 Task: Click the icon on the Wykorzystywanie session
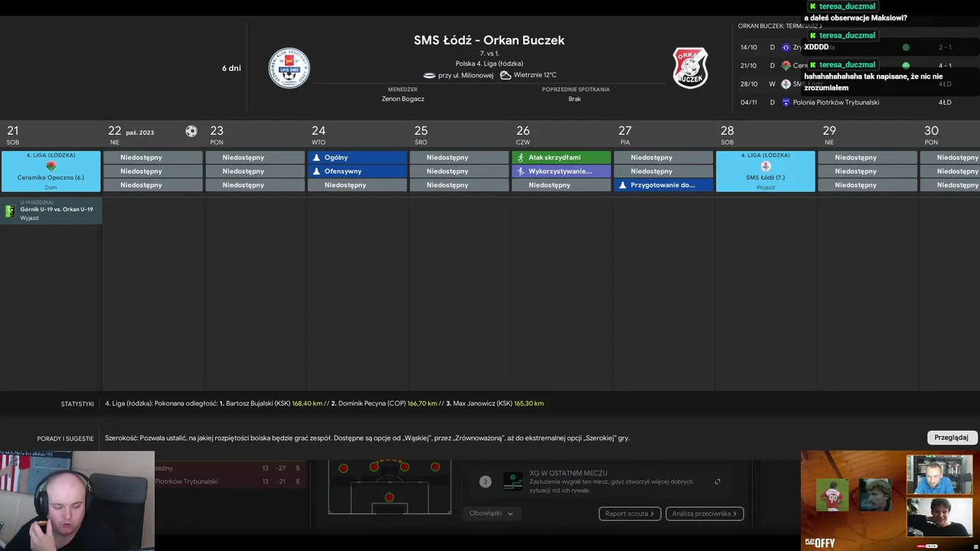[521, 171]
